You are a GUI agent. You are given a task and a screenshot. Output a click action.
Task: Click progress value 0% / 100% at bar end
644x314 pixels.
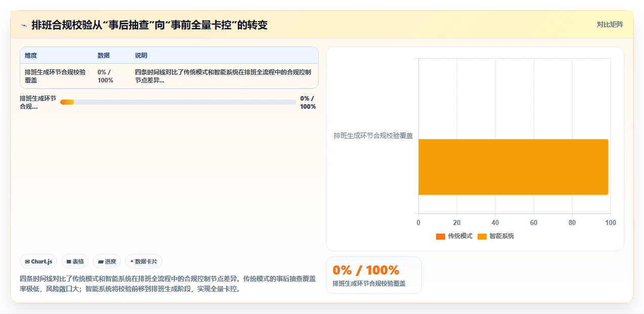[308, 102]
